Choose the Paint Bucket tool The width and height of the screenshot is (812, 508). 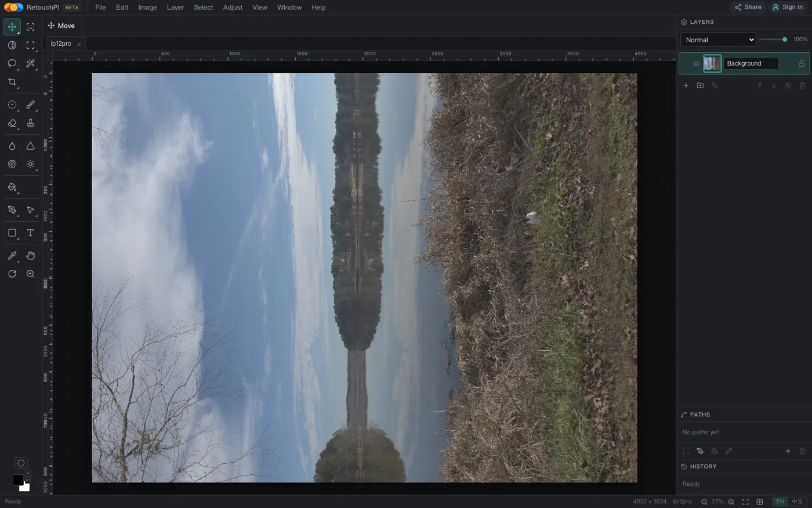point(12,187)
